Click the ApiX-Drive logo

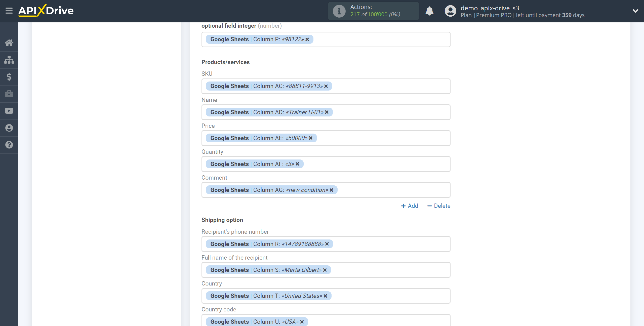click(x=46, y=11)
